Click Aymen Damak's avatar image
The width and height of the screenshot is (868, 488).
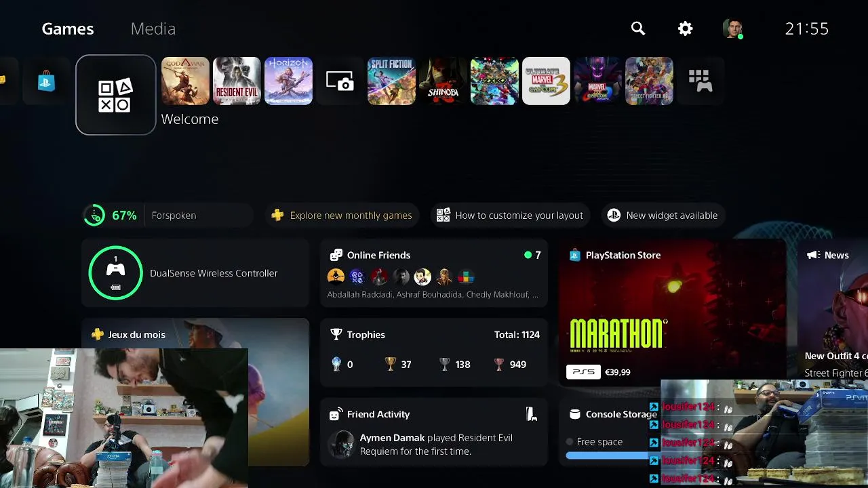coord(341,445)
